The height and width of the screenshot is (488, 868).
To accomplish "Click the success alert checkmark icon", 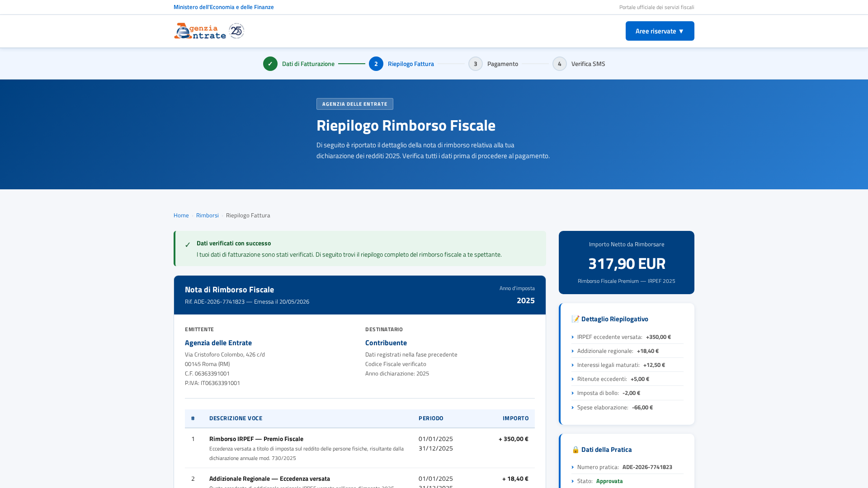I will (188, 245).
